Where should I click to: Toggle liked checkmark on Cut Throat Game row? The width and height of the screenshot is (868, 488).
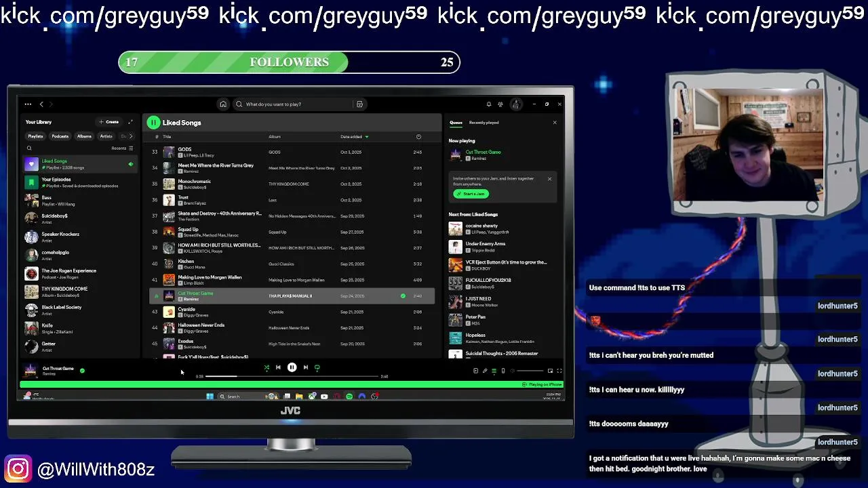pos(403,296)
